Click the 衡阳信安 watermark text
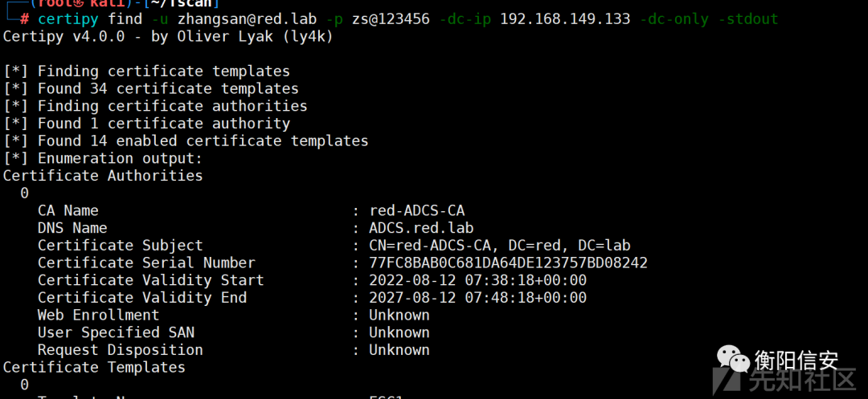 click(x=796, y=360)
